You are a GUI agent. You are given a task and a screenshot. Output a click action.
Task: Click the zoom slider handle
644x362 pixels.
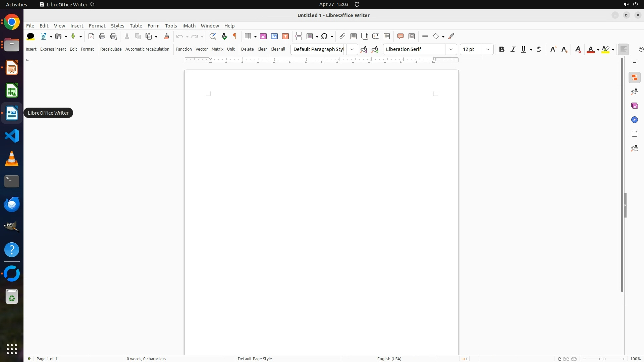pyautogui.click(x=604, y=359)
